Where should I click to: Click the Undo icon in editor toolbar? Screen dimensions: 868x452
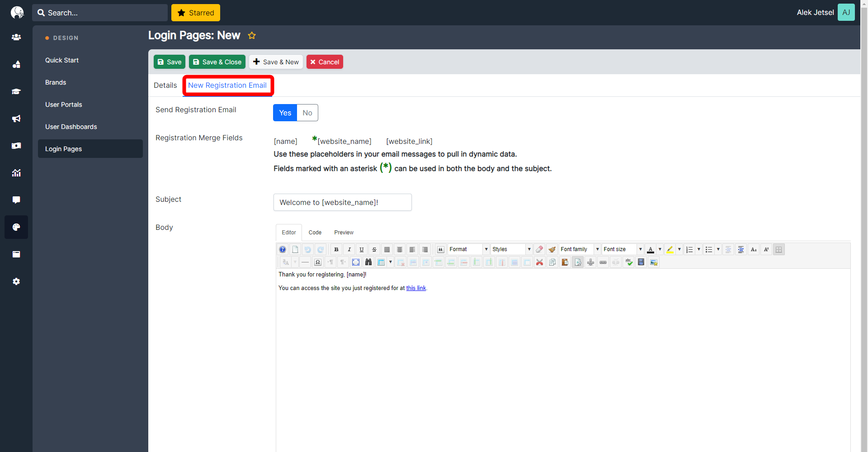tap(308, 249)
